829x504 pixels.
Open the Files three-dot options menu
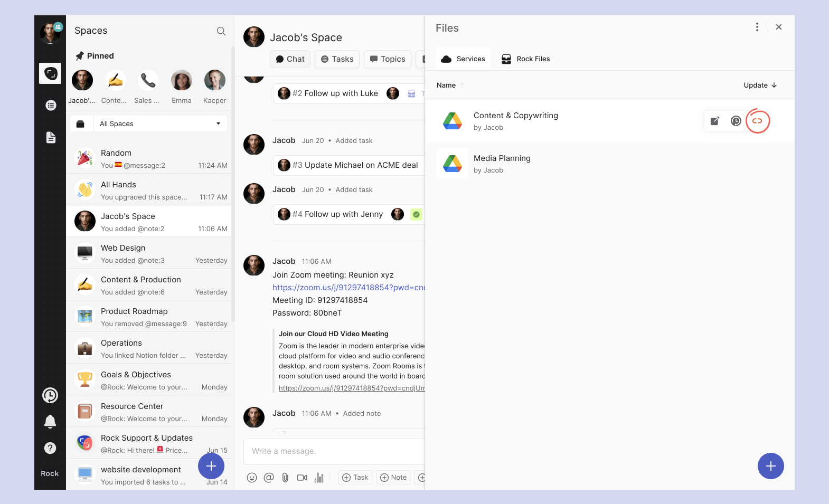click(x=757, y=27)
